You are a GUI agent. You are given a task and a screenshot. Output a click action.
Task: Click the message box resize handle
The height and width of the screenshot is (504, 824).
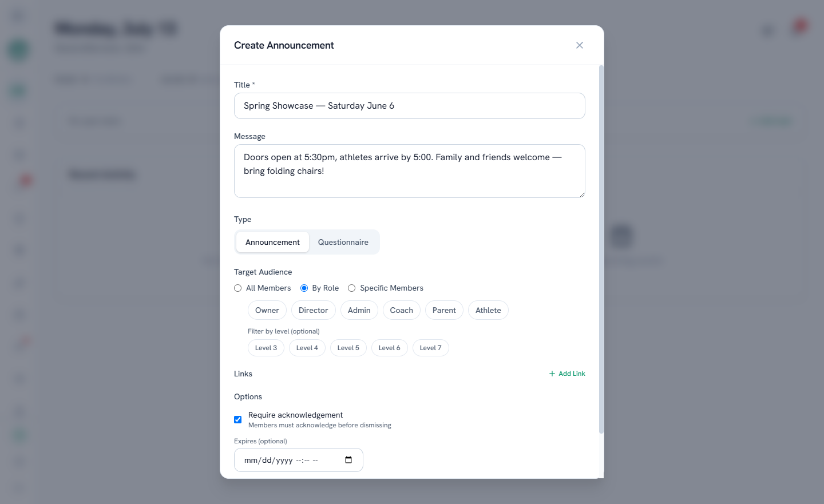tap(582, 195)
